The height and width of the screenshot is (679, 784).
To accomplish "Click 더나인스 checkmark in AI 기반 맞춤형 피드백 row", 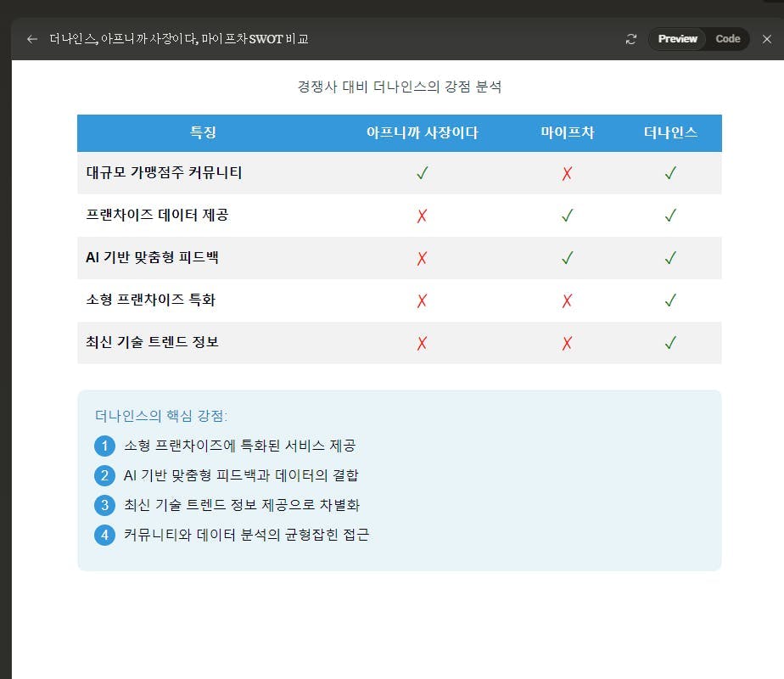I will pos(670,258).
